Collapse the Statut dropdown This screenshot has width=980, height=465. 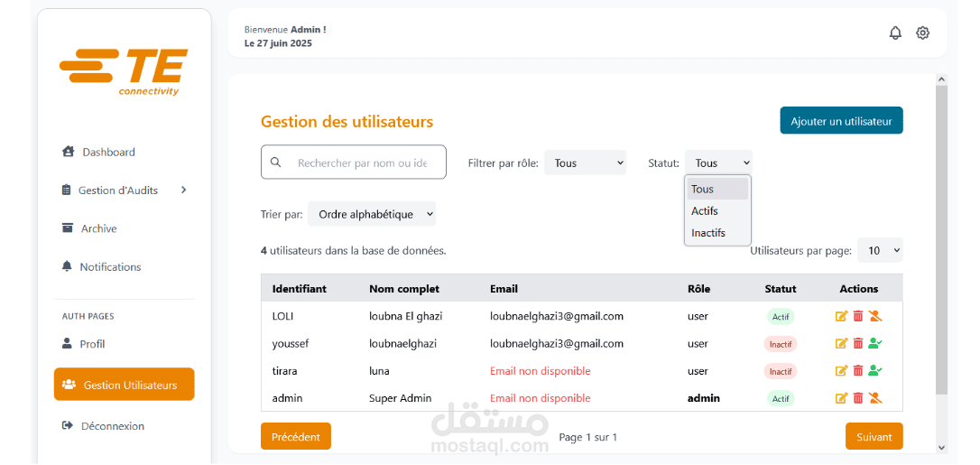pyautogui.click(x=718, y=163)
